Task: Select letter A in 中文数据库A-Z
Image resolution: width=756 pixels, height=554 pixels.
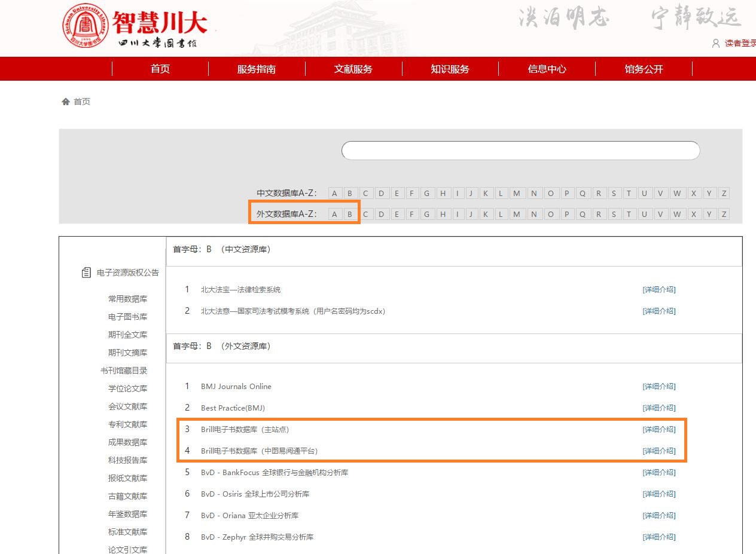Action: pos(335,193)
